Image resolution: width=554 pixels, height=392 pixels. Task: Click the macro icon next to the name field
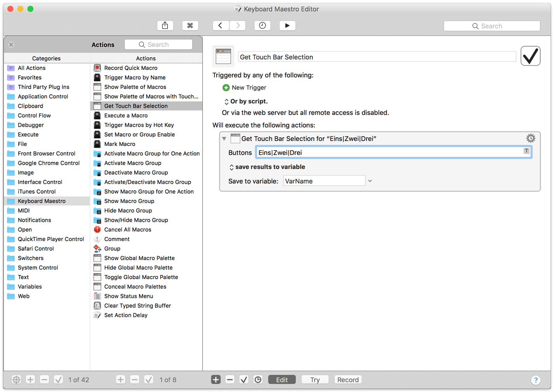(223, 57)
